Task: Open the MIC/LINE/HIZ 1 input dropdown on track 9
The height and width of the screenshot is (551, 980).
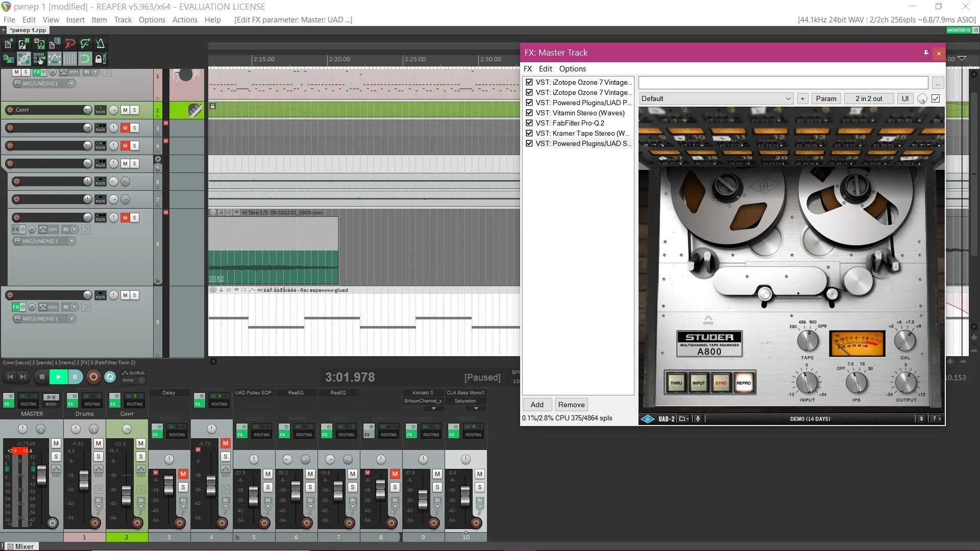Action: tap(71, 318)
